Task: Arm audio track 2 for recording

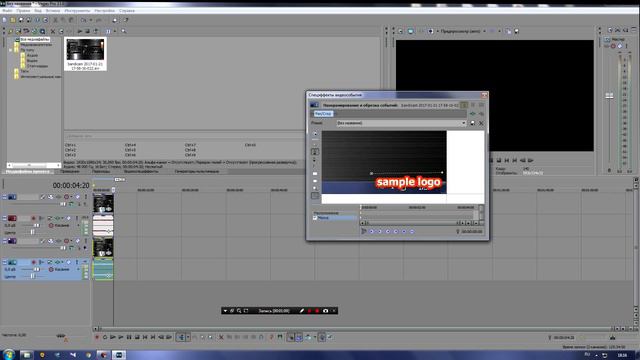Action: [34, 218]
